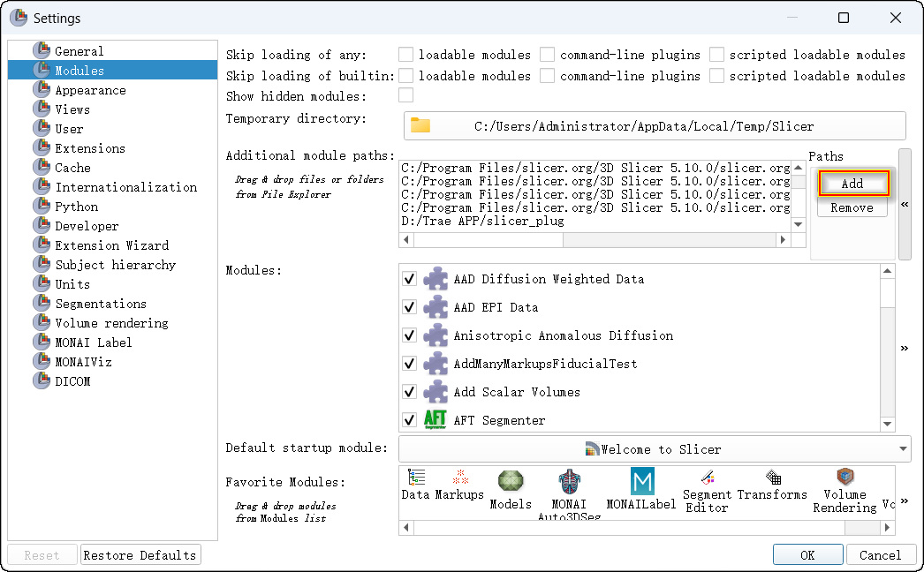The width and height of the screenshot is (924, 572).
Task: Click the MONAI Auto3DSeg module icon
Action: point(570,482)
